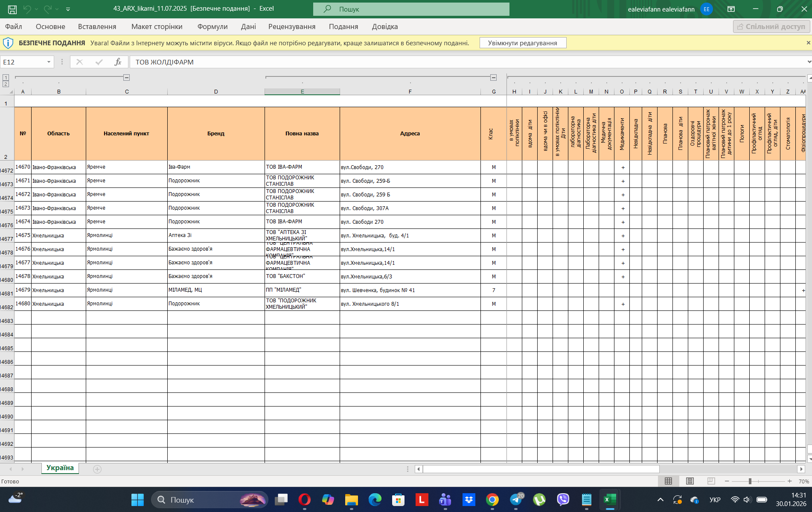
Task: Open the Файл menu
Action: click(x=14, y=26)
